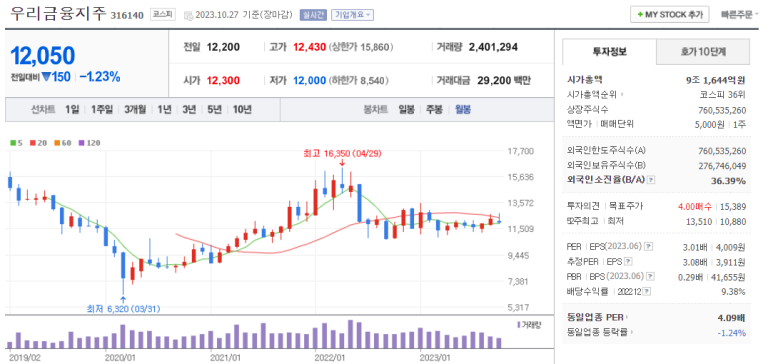This screenshot has width=773, height=364.
Task: Expand the 동일업종 등락률 arrow link
Action: [632, 332]
